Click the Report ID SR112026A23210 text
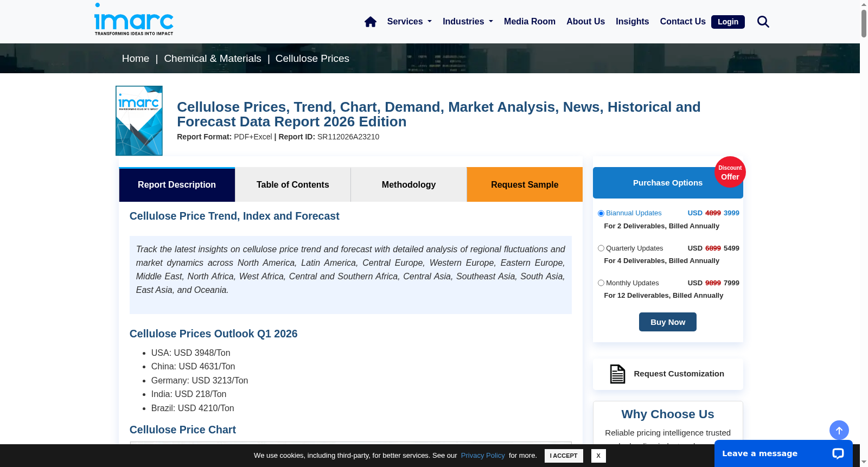The image size is (868, 467). click(329, 137)
